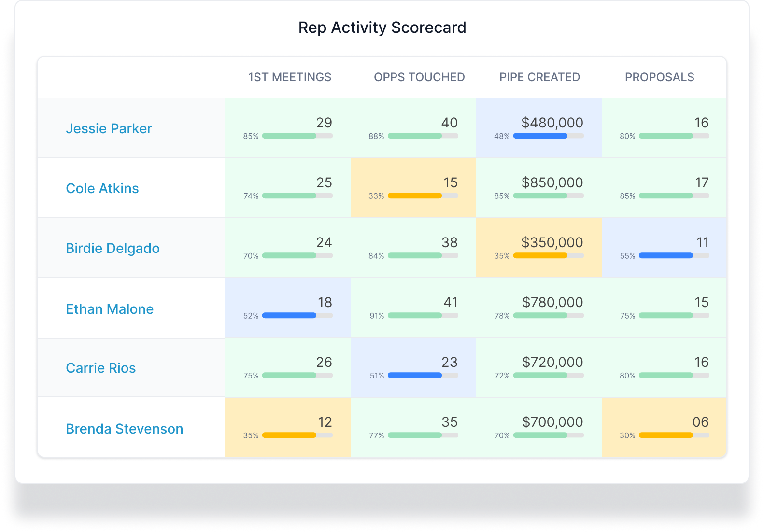The width and height of the screenshot is (764, 532).
Task: Open Carrie Rios' rep profile link
Action: [x=101, y=368]
